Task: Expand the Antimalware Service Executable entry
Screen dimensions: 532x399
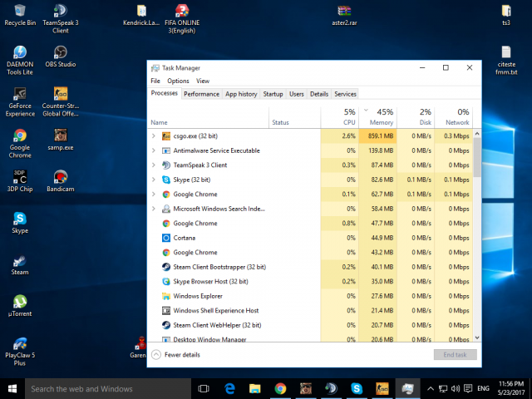Action: [x=154, y=150]
